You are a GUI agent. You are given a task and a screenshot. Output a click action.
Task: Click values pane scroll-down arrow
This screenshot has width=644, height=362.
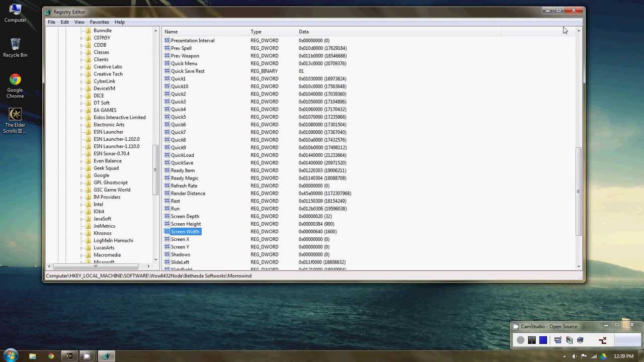click(579, 266)
